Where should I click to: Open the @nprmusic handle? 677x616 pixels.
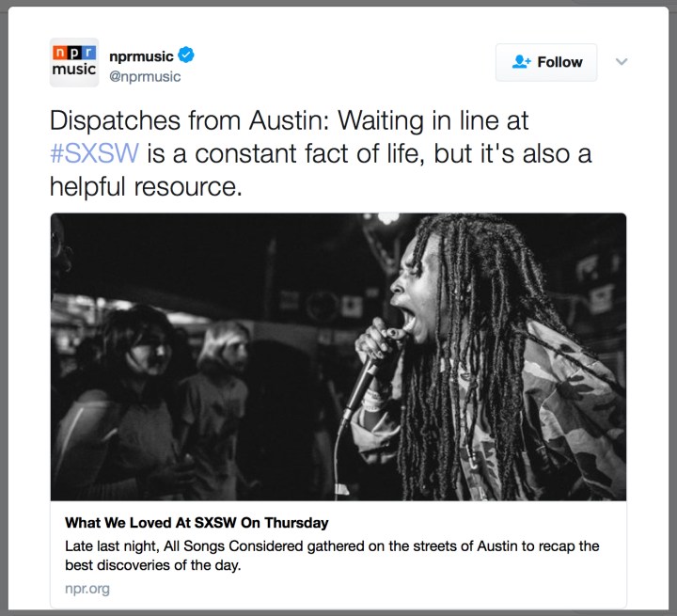click(145, 76)
